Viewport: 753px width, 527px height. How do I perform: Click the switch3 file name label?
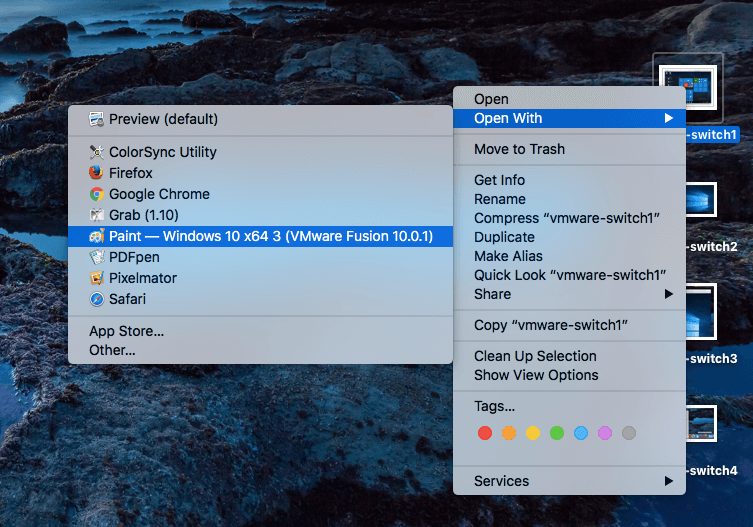point(713,358)
